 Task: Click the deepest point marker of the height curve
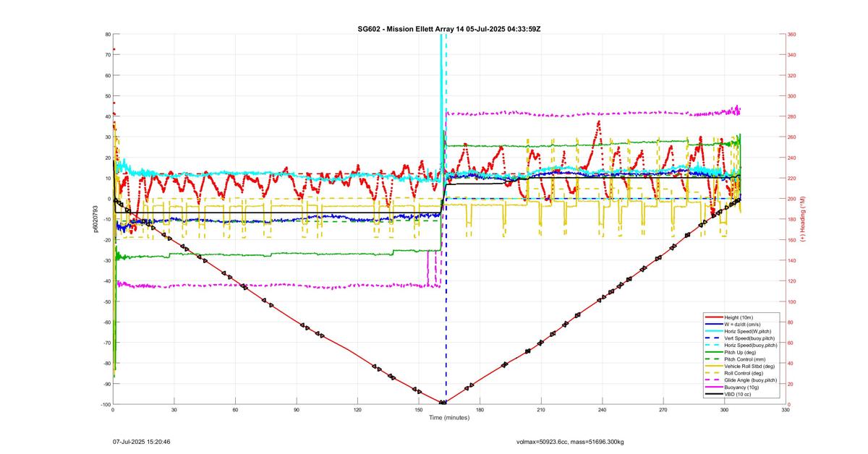coord(442,402)
